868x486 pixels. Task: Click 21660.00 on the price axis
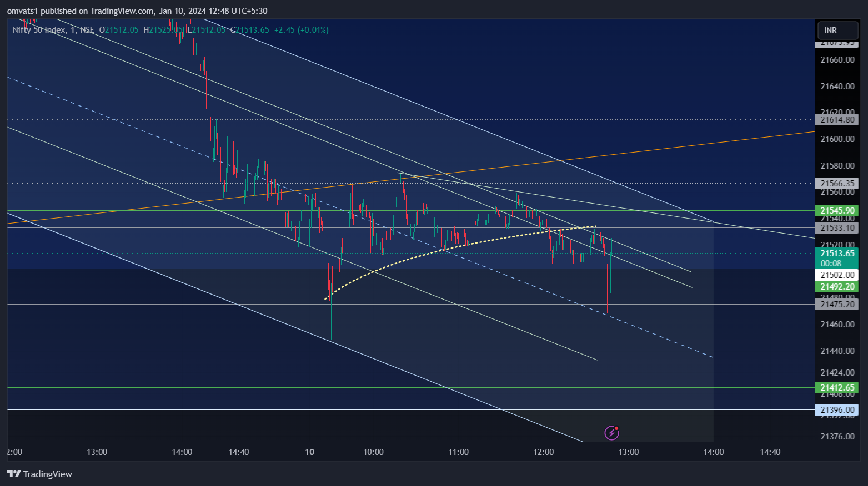(x=837, y=60)
